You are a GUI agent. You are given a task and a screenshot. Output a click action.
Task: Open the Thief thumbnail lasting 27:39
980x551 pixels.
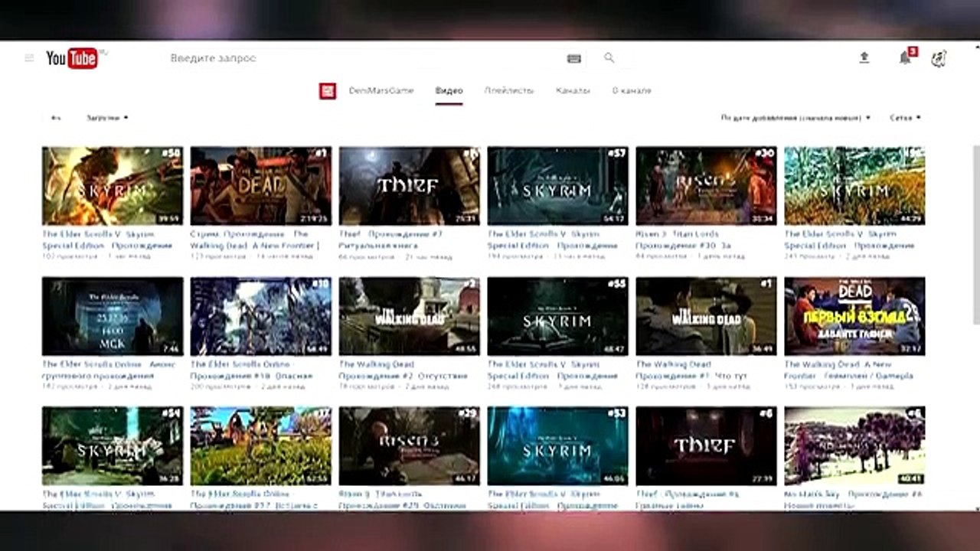point(707,446)
